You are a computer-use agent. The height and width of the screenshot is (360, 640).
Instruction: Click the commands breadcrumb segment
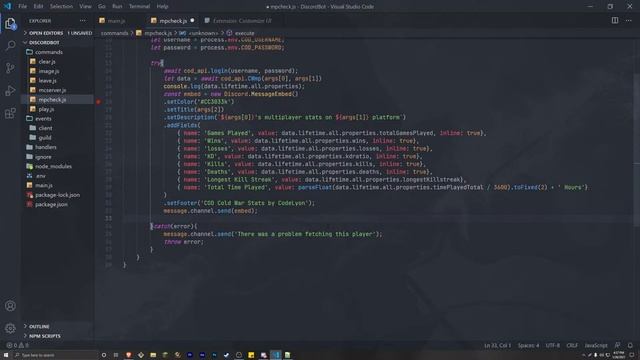pyautogui.click(x=114, y=33)
